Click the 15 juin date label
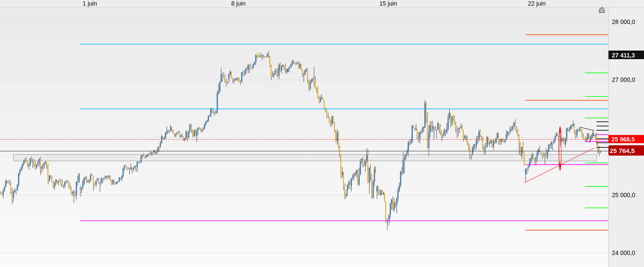Screen dimensions: 644x267 point(388,3)
